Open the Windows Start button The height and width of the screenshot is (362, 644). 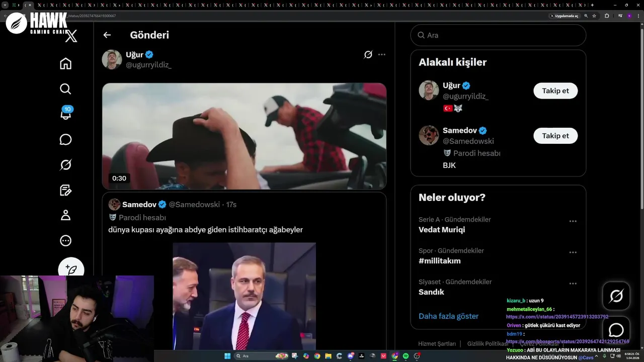coord(227,356)
